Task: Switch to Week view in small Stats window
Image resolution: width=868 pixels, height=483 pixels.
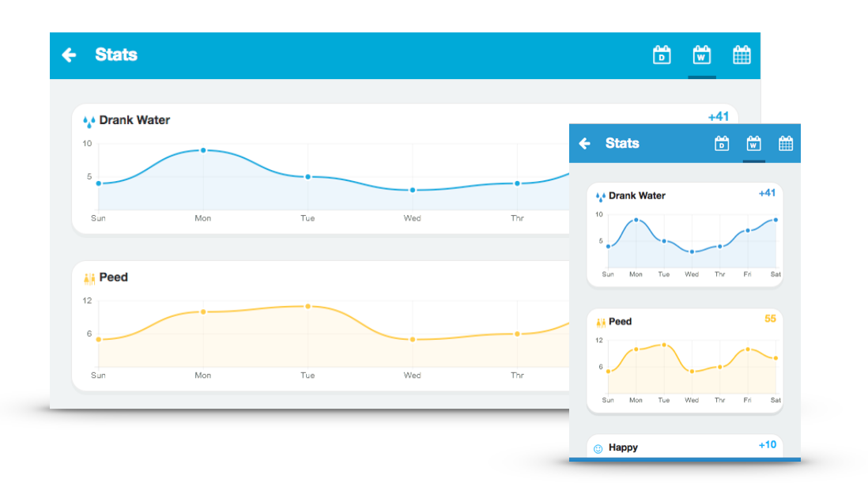Action: (753, 144)
